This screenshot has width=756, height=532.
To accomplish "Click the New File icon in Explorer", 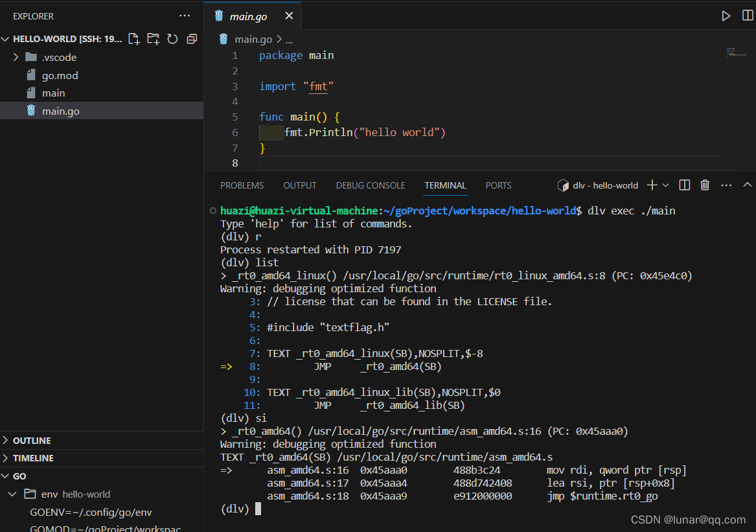I will [134, 39].
